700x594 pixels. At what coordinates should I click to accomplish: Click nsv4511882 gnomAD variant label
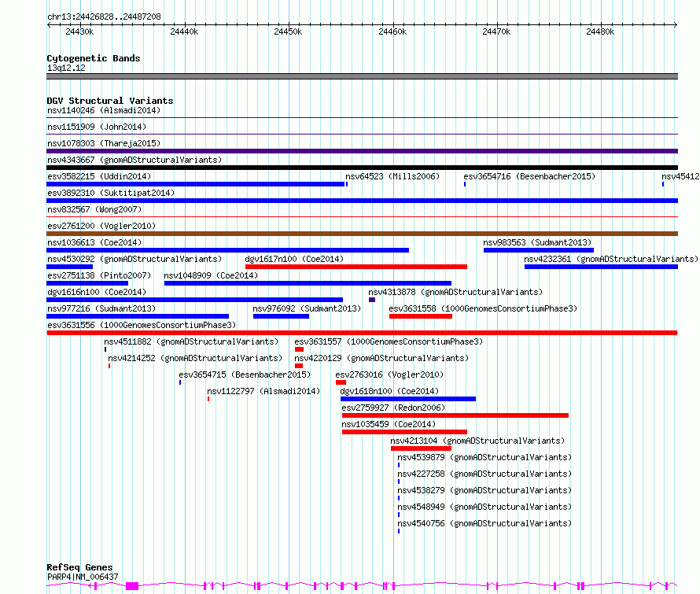tap(191, 341)
